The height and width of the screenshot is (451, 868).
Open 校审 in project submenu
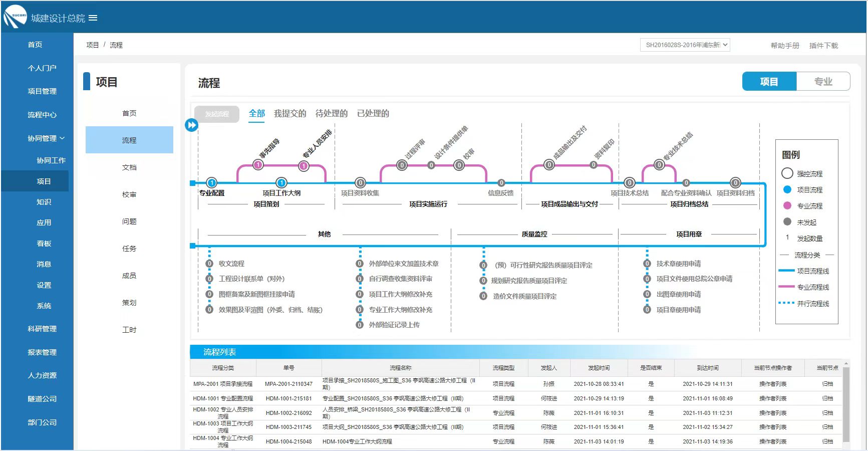[x=129, y=194]
